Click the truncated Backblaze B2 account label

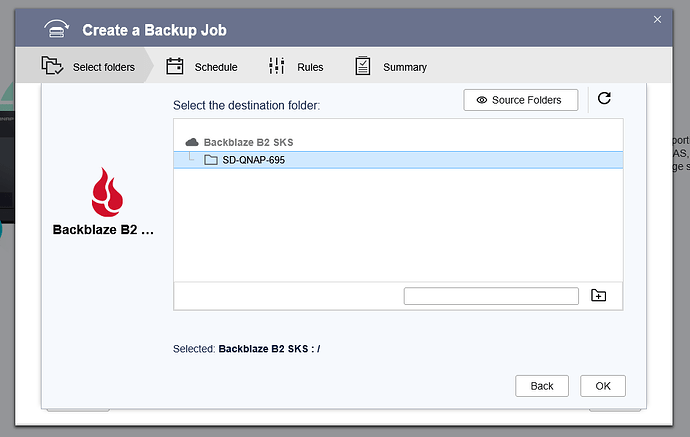(103, 230)
